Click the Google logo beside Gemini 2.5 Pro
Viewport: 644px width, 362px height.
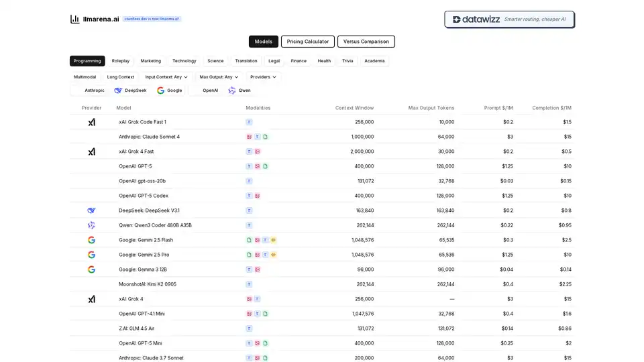tap(91, 255)
